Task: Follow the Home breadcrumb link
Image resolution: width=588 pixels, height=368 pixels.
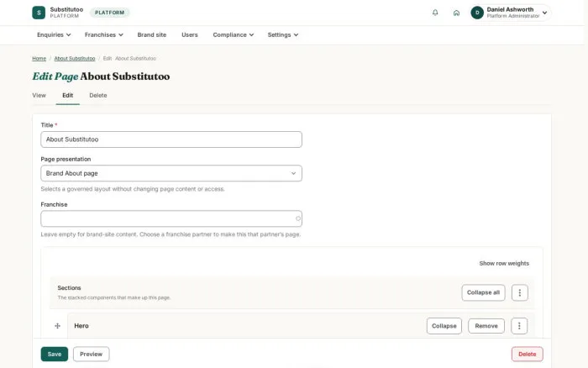Action: 39,59
